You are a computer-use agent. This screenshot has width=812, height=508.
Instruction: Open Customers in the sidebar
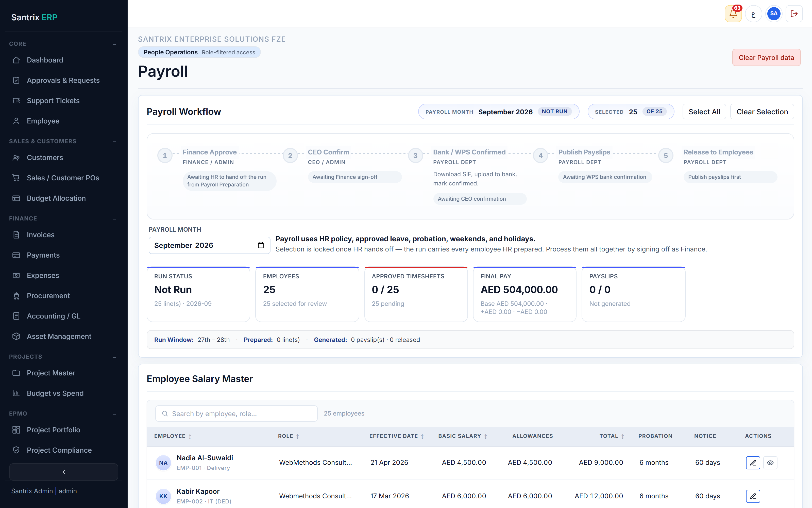pyautogui.click(x=64, y=157)
